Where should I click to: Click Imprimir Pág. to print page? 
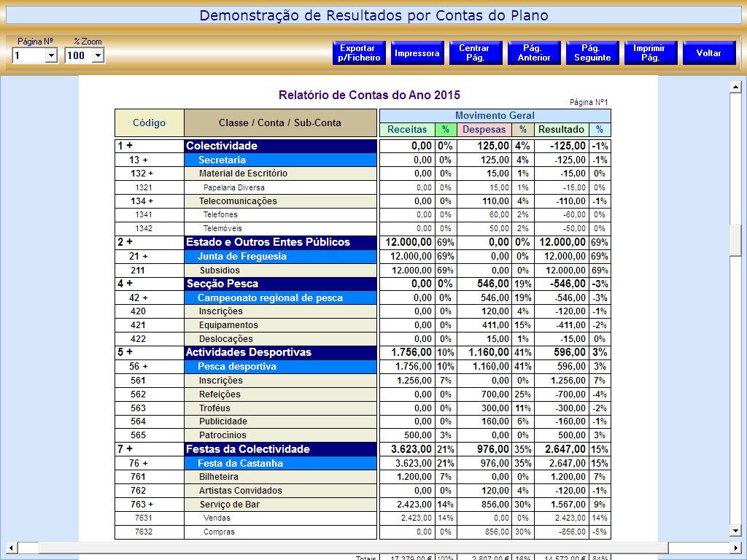pyautogui.click(x=650, y=53)
